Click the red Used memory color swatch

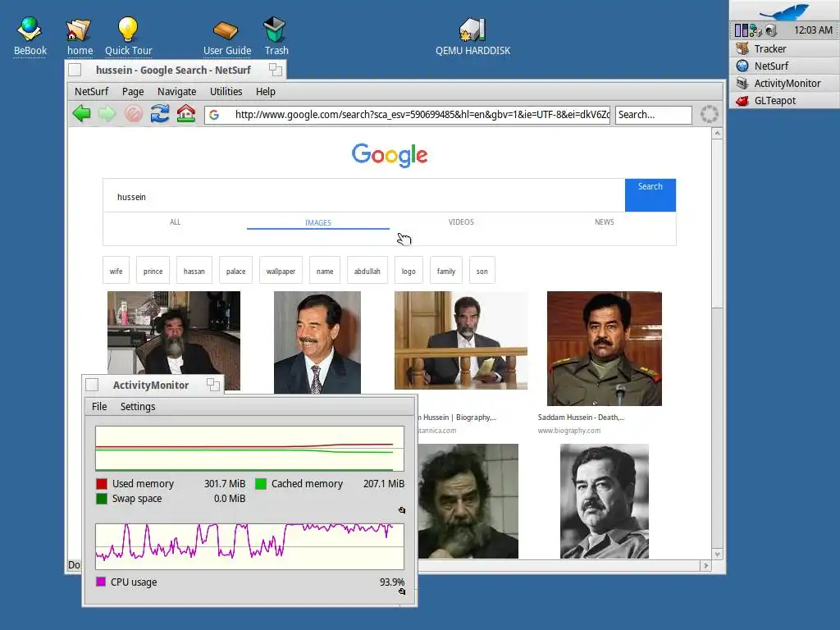pos(101,484)
